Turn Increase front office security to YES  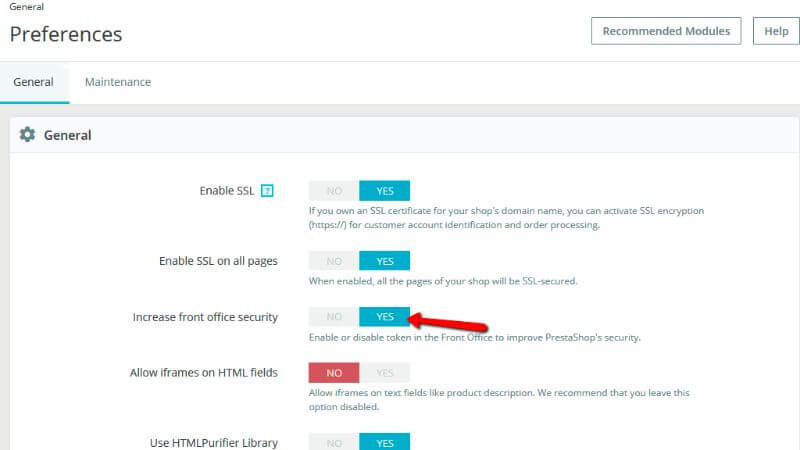click(385, 317)
